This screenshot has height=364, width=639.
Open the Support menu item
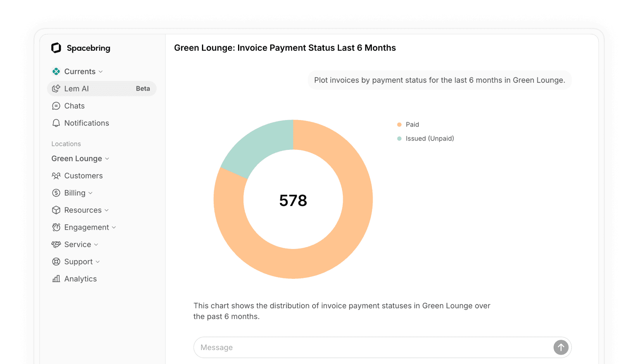78,262
